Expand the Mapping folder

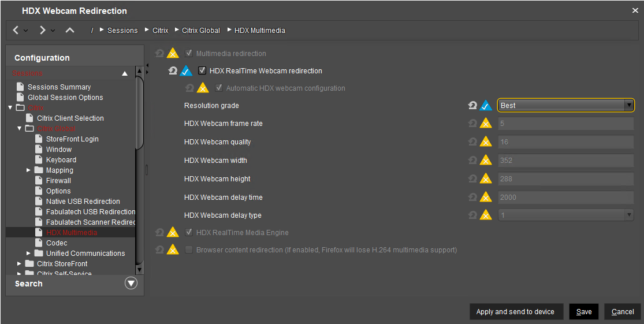[x=28, y=170]
